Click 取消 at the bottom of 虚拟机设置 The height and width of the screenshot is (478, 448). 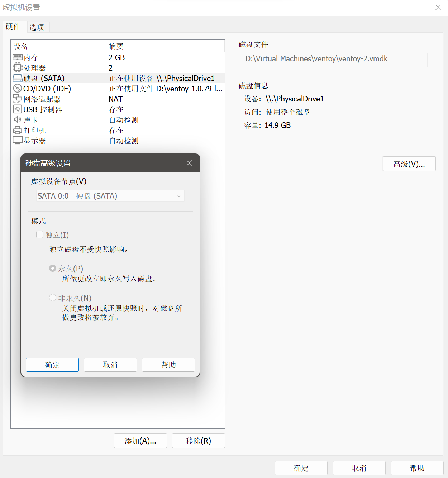[x=359, y=468]
